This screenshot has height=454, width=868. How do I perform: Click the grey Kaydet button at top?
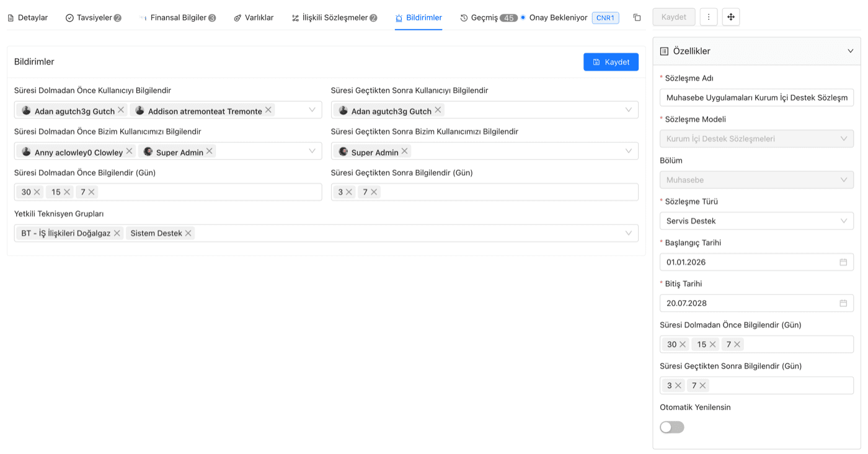point(674,17)
